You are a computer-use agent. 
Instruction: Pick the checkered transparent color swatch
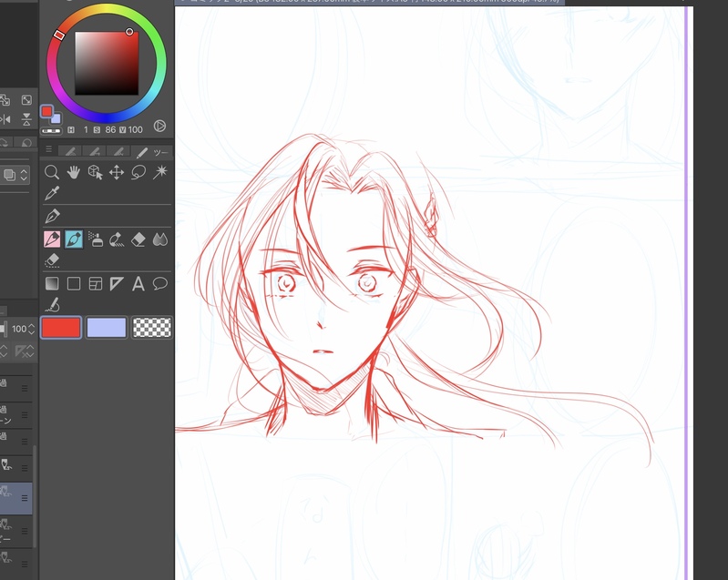tap(152, 328)
